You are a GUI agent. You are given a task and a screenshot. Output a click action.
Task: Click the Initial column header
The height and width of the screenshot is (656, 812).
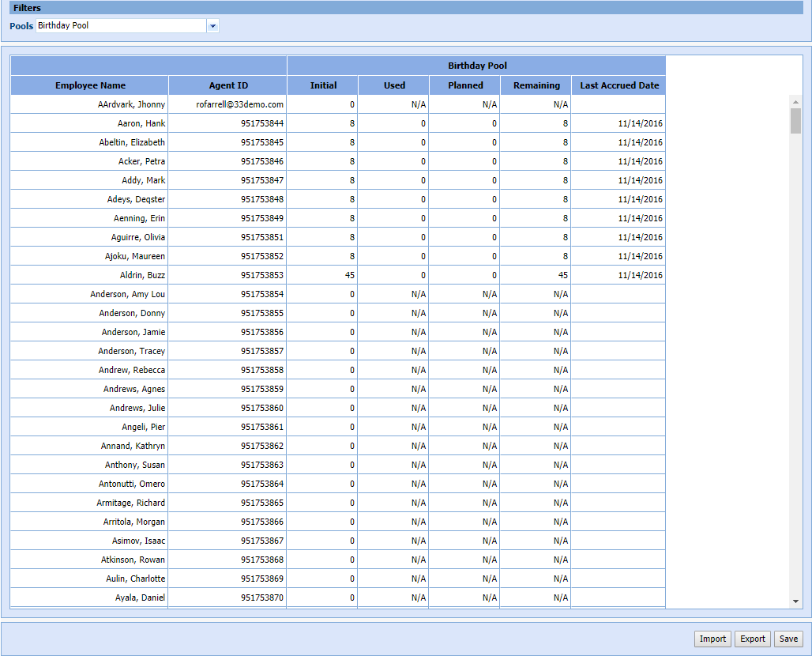(323, 85)
